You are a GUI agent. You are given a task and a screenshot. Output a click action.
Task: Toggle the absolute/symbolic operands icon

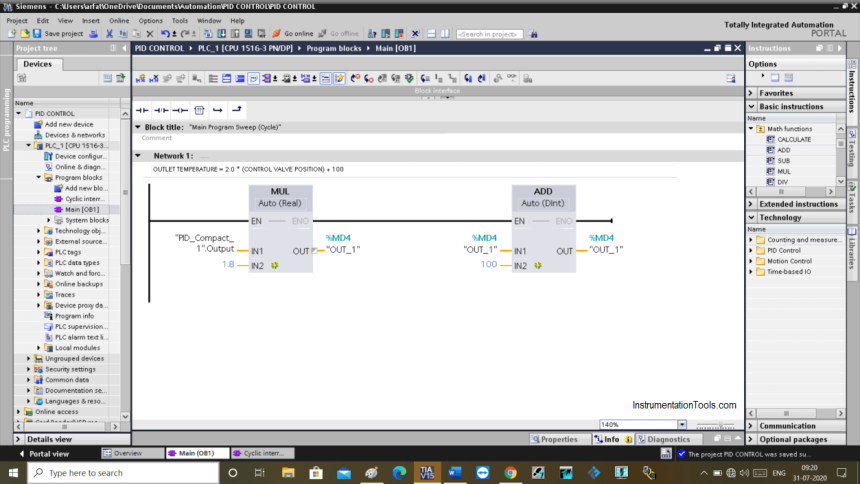(267, 78)
